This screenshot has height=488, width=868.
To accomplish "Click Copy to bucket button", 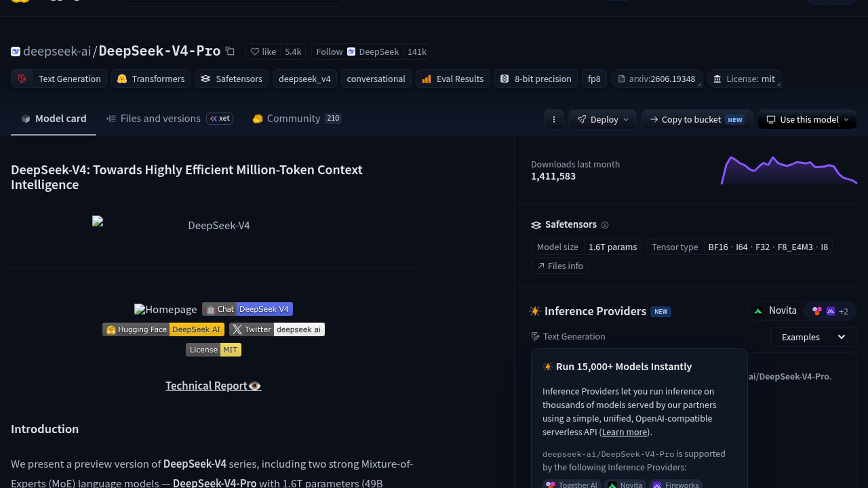I will (x=697, y=119).
